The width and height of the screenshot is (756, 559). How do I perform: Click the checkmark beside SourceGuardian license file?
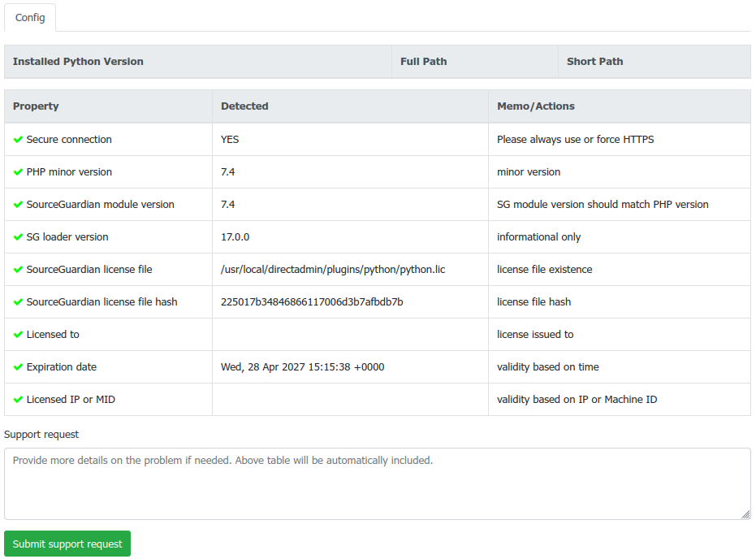coord(18,270)
